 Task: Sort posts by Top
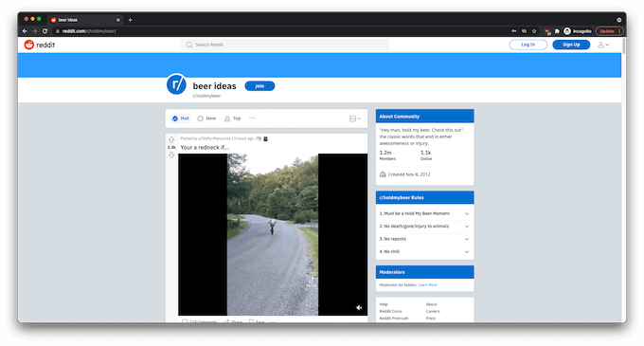tap(232, 118)
